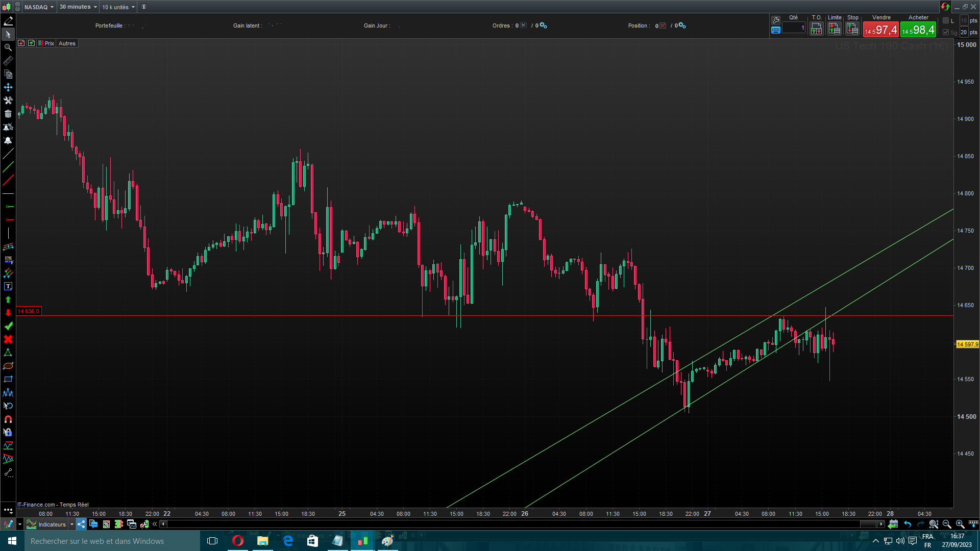Open the 10 k unités dropdown
The width and height of the screenshot is (980, 551).
(x=118, y=7)
